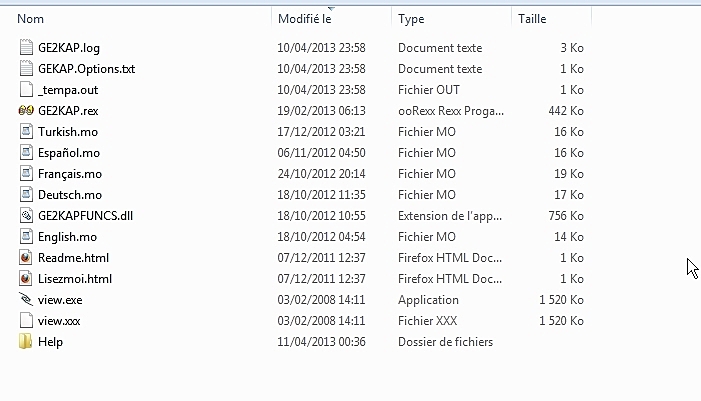Click the view.exe application icon

(26, 299)
